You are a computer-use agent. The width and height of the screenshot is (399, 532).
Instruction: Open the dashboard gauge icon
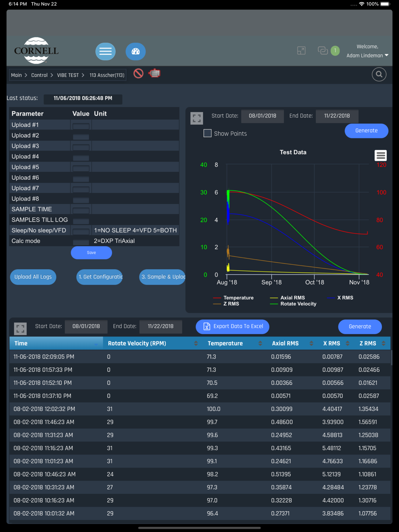(136, 51)
